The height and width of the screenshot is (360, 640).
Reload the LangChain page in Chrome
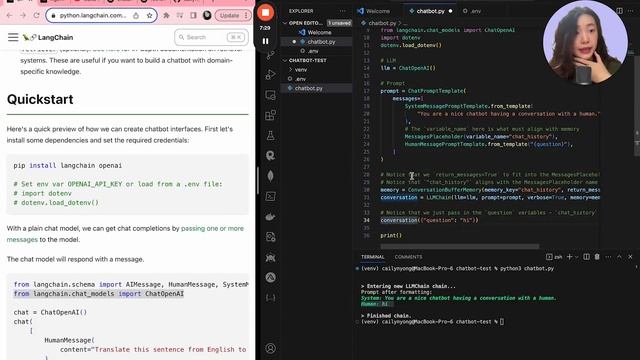pos(36,16)
